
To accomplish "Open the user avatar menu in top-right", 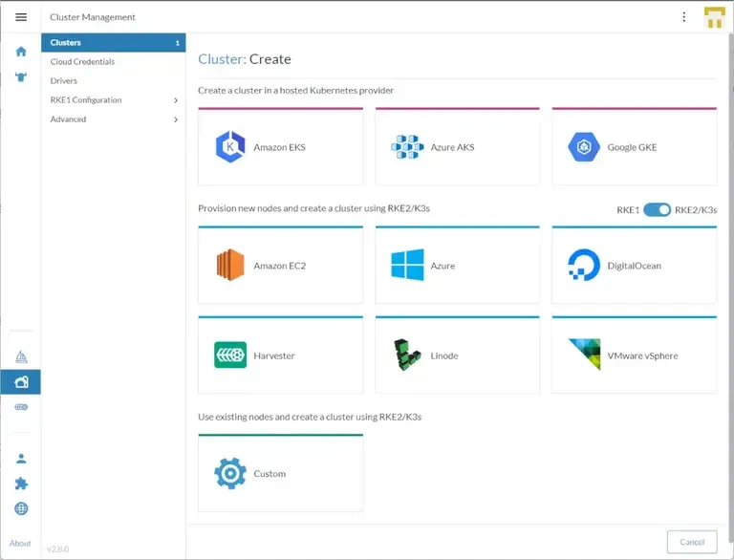I will (715, 17).
